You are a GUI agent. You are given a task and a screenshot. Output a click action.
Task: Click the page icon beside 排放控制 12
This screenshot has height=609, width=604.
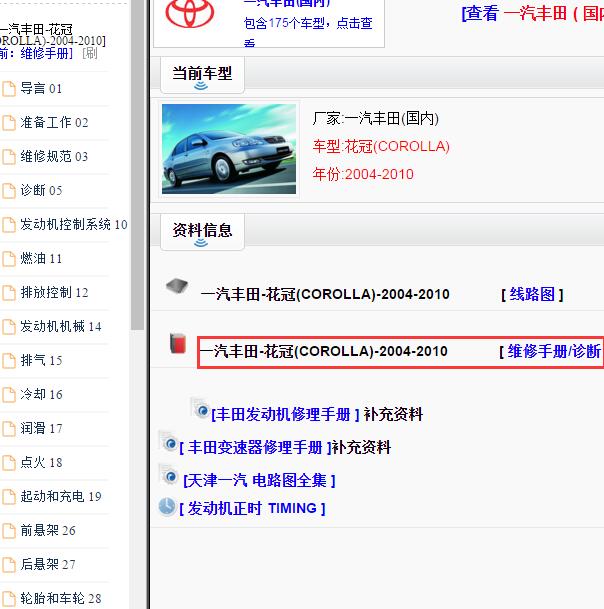[9, 293]
